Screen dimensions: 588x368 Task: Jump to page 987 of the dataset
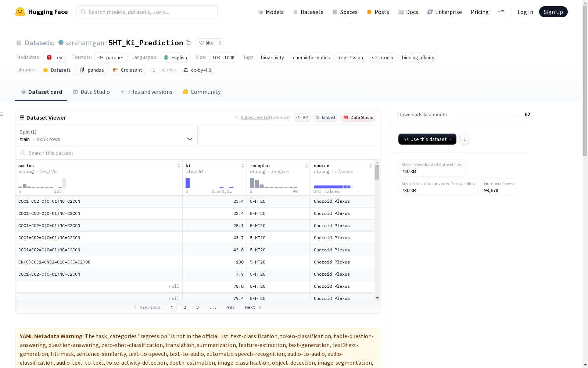point(231,307)
